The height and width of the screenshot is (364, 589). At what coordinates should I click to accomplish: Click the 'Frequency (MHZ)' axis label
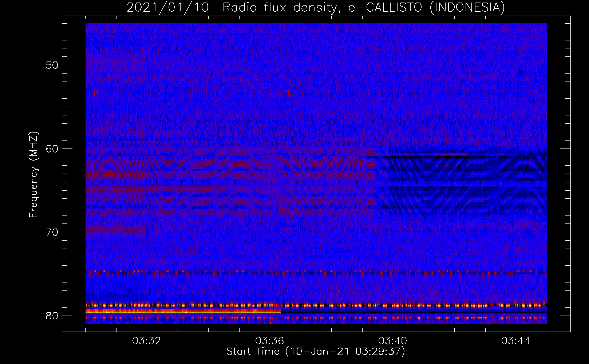click(33, 175)
